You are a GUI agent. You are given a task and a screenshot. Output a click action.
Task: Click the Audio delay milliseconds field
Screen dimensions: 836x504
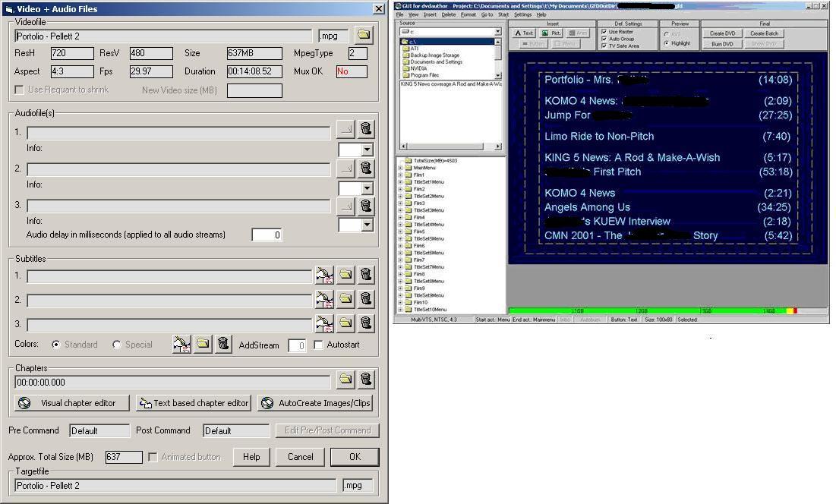click(x=267, y=235)
